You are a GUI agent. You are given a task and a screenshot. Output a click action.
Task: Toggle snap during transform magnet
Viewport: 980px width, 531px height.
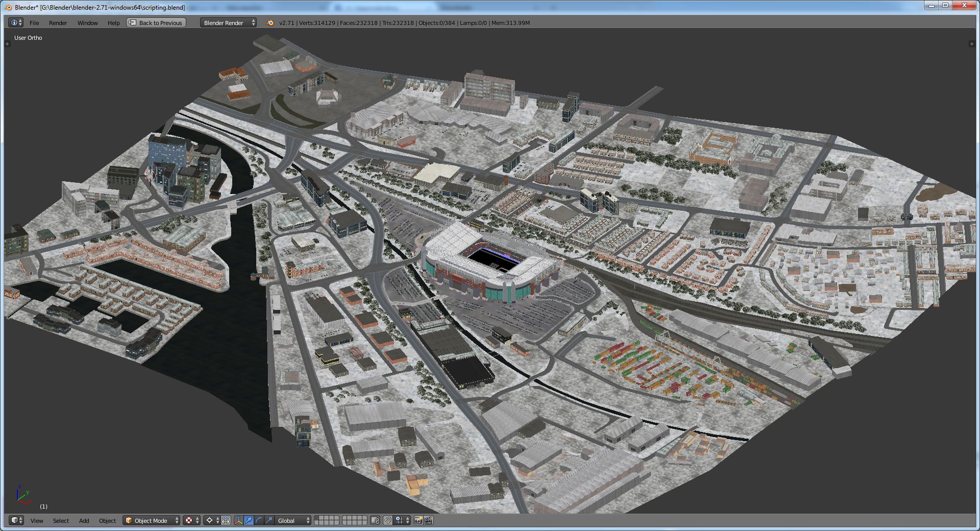[x=388, y=520]
